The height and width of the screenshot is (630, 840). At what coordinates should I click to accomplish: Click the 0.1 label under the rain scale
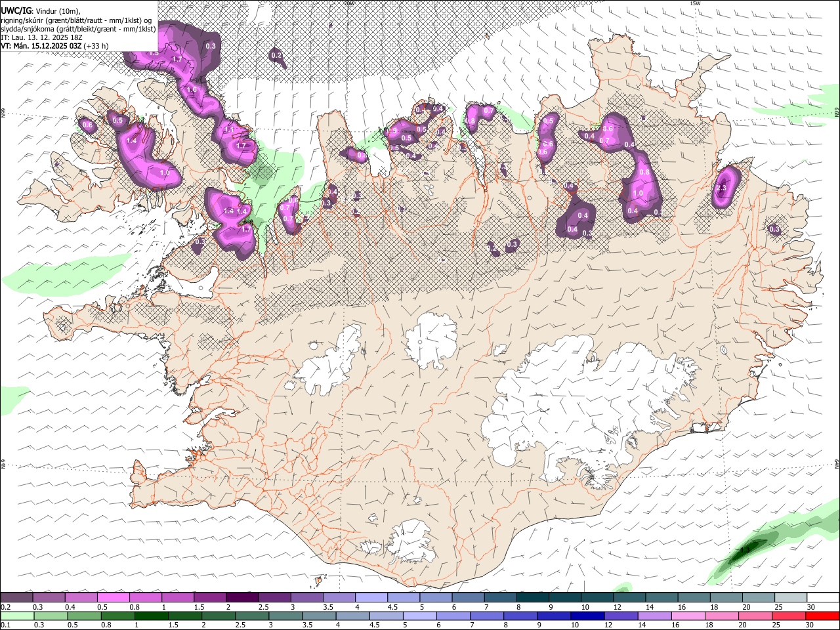[6, 625]
